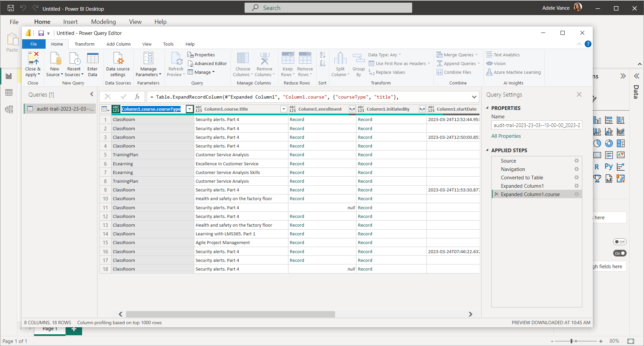The width and height of the screenshot is (644, 346).
Task: Open the Recent Sources dropdown
Action: click(74, 72)
